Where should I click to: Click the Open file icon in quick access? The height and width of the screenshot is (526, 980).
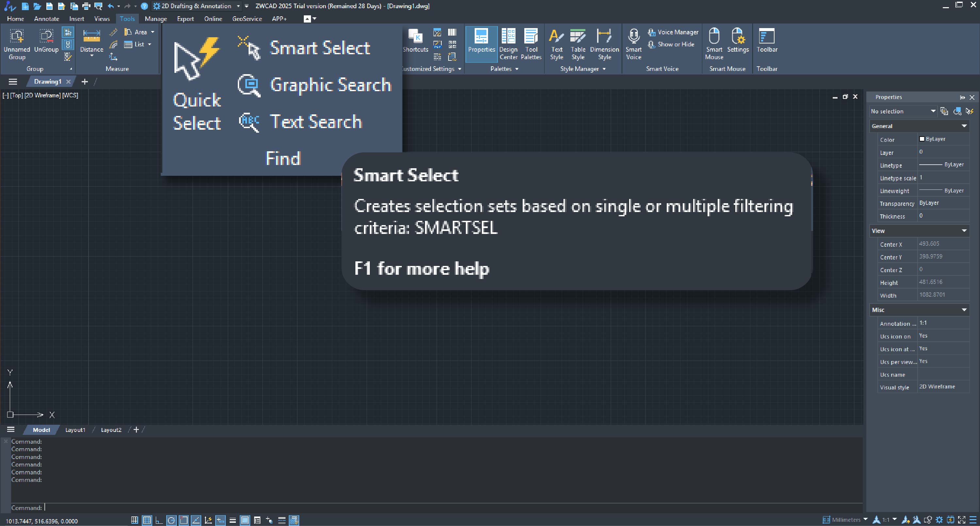click(37, 6)
